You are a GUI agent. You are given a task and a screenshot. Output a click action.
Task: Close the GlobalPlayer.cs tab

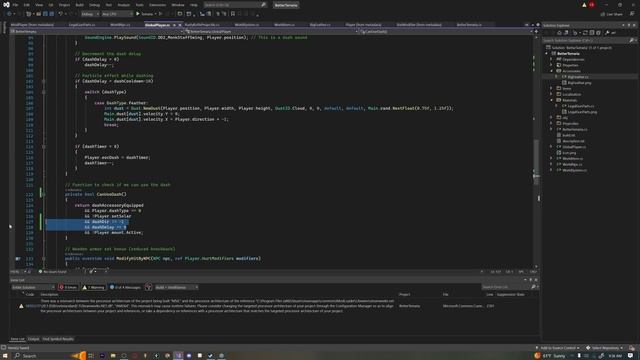pos(180,25)
